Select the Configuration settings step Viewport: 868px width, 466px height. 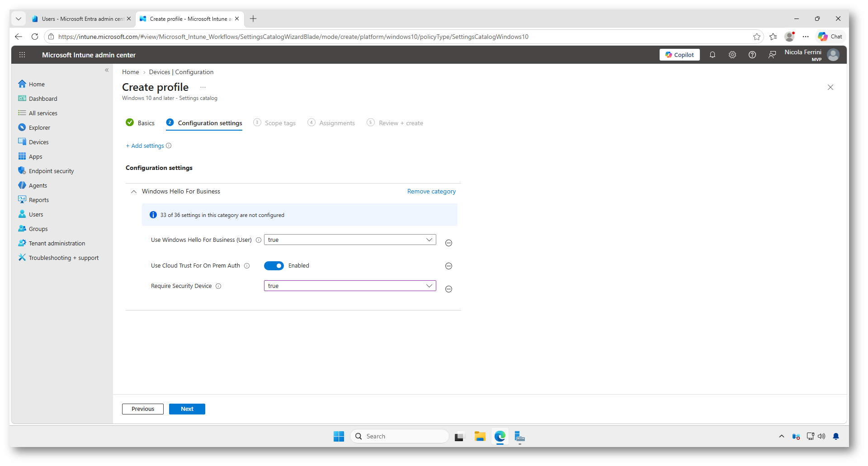[204, 123]
